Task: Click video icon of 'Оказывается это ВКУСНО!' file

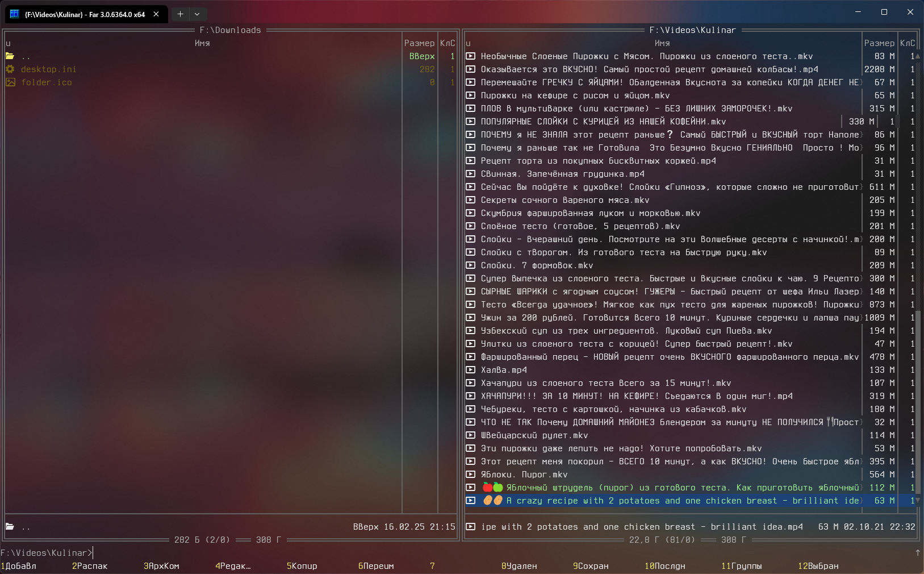Action: 470,69
